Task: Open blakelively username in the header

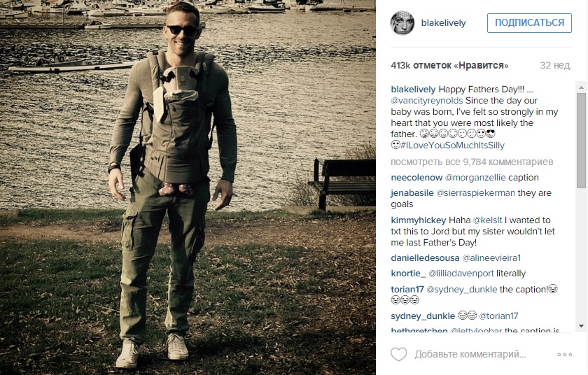Action: pos(443,23)
